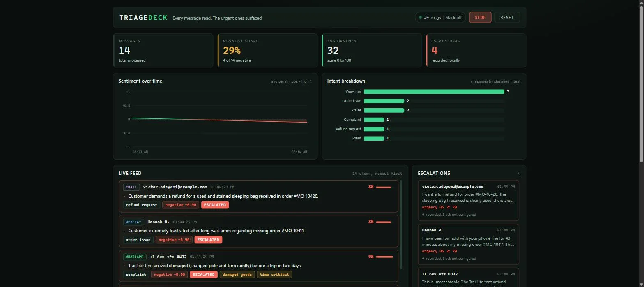644x287 pixels.
Task: Click the refund request tag
Action: coord(141,205)
